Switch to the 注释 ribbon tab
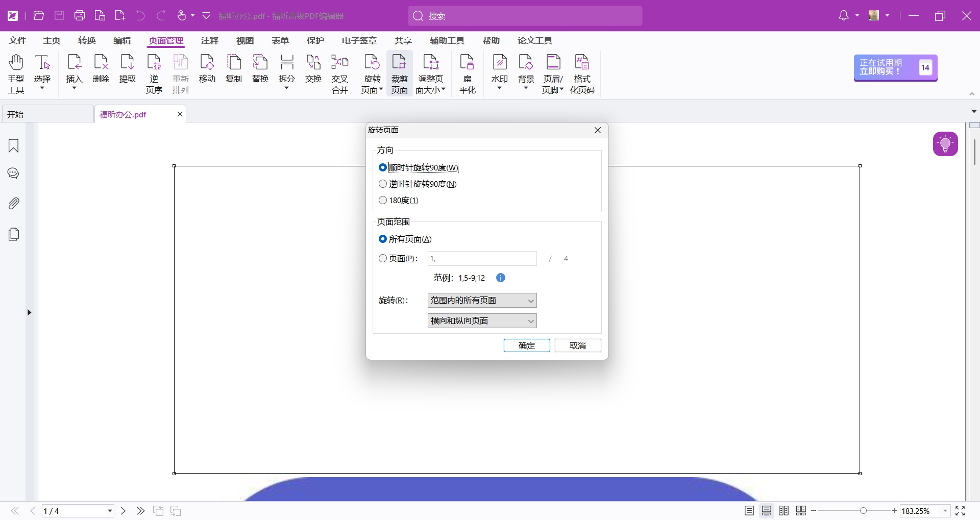Image resolution: width=980 pixels, height=520 pixels. (x=209, y=41)
